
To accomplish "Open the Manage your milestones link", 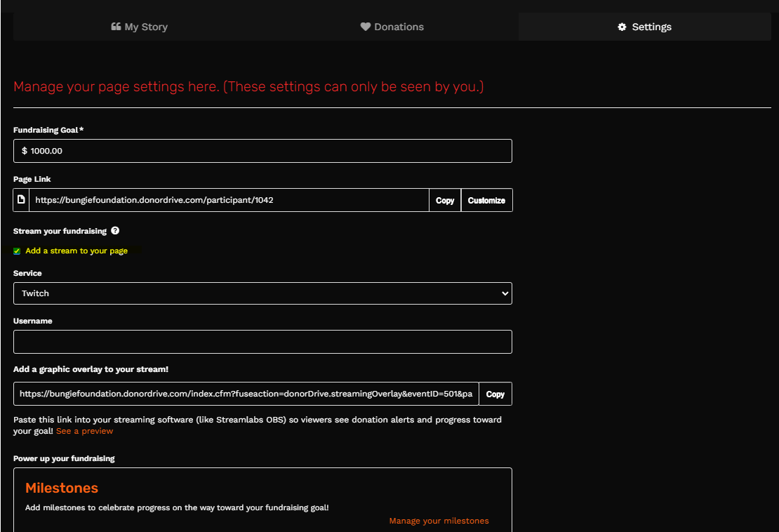I will click(x=439, y=521).
